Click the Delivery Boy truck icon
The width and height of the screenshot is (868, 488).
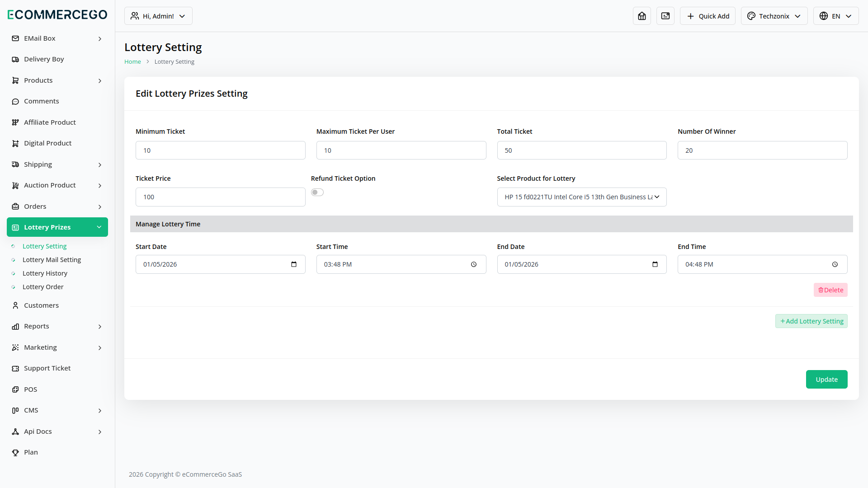[15, 59]
